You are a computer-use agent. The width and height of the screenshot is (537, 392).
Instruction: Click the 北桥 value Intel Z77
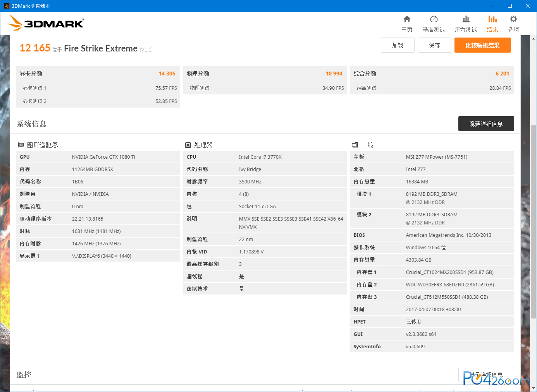[416, 169]
